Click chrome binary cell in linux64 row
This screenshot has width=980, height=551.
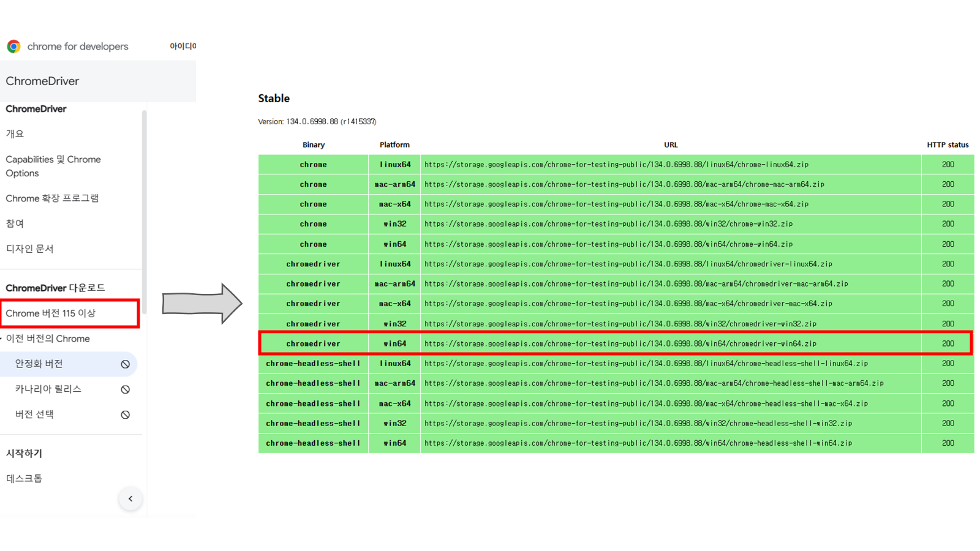pos(313,165)
